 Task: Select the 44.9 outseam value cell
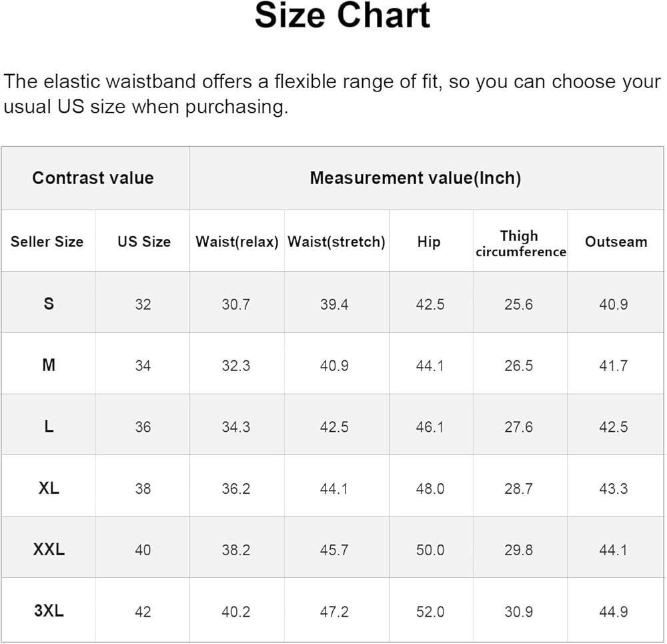[614, 611]
